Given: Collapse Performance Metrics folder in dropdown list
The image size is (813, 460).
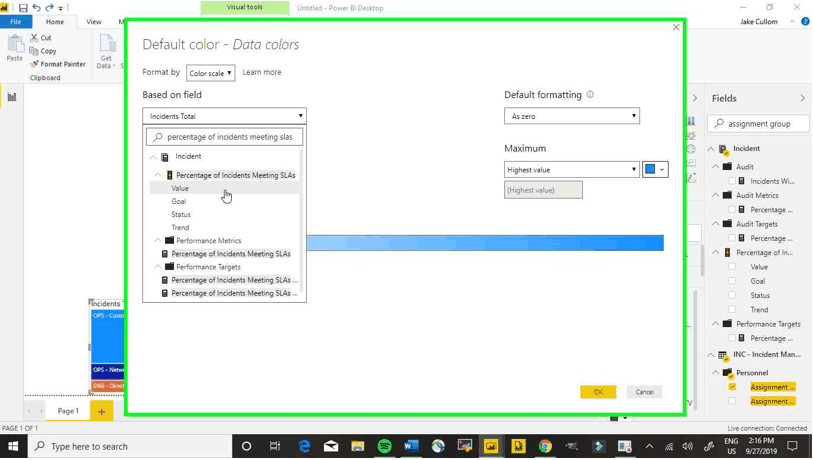Looking at the screenshot, I should point(158,241).
